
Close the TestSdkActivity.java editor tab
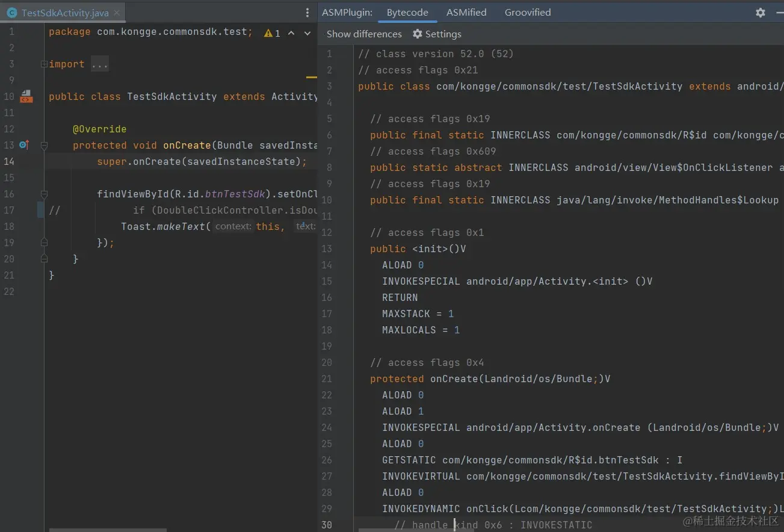click(x=116, y=13)
